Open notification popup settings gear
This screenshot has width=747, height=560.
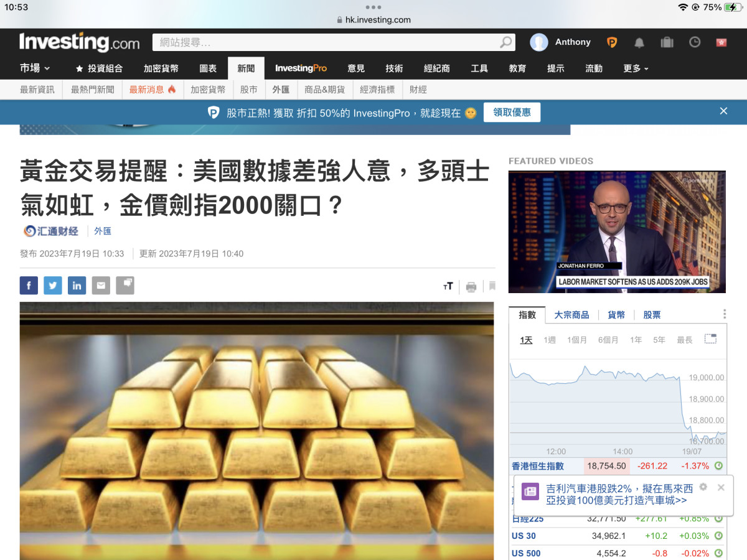703,487
